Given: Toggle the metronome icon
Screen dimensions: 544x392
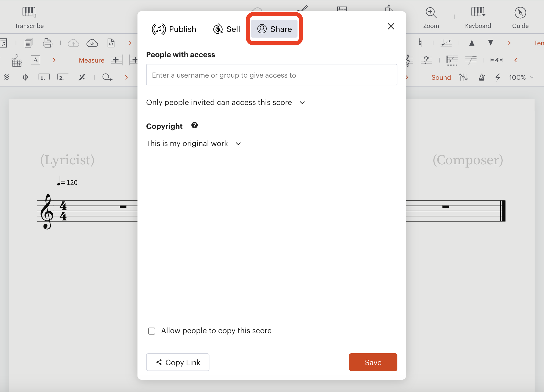Looking at the screenshot, I should pyautogui.click(x=482, y=77).
